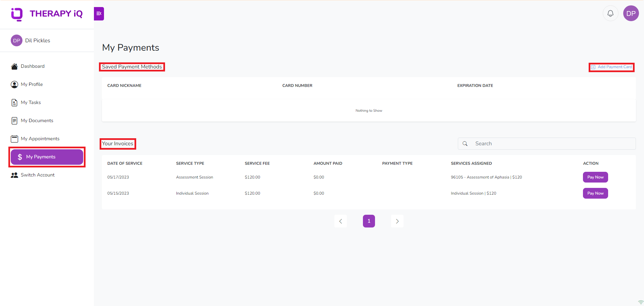Pay Now for Individual Session invoice

(x=595, y=193)
